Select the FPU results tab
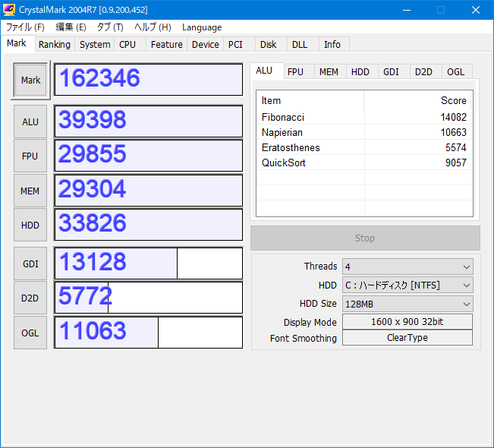Image resolution: width=494 pixels, height=448 pixels. [x=295, y=72]
